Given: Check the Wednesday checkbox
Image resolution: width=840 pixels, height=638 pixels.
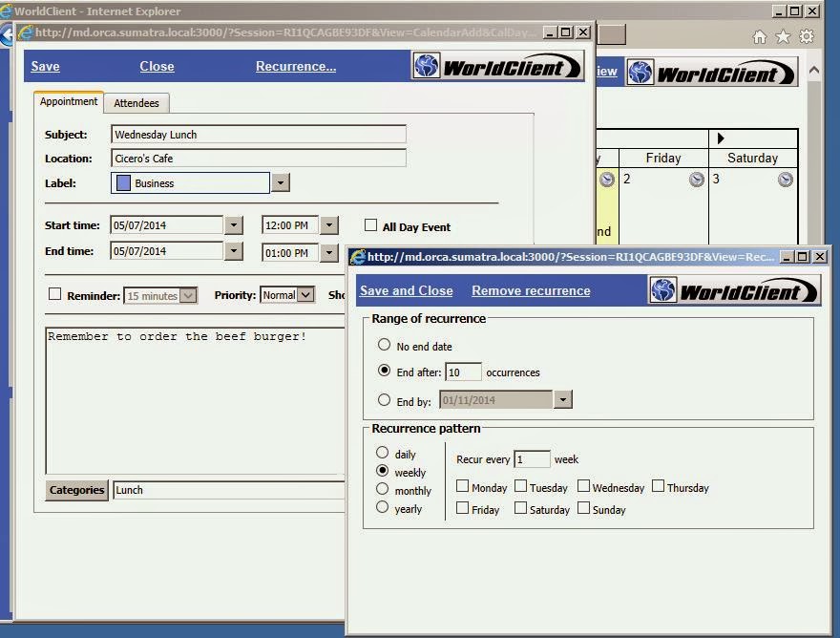Looking at the screenshot, I should [x=583, y=486].
